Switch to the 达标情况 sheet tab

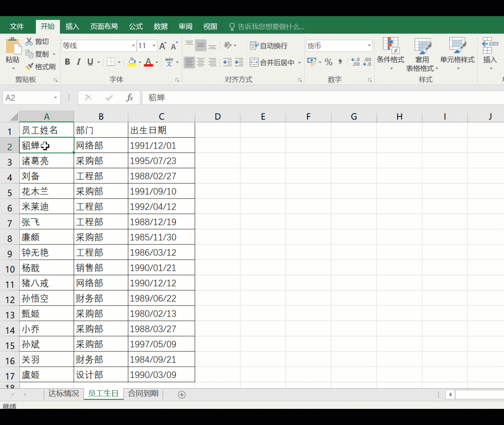64,394
